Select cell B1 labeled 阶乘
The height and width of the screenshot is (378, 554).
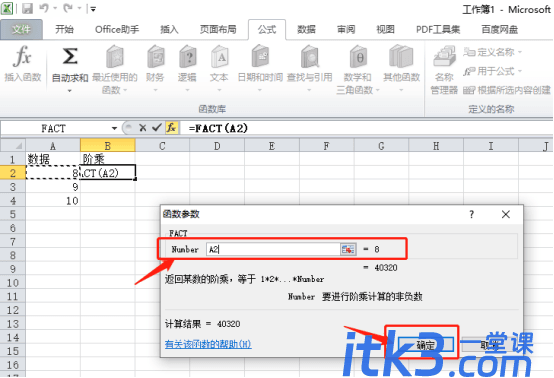(x=108, y=159)
